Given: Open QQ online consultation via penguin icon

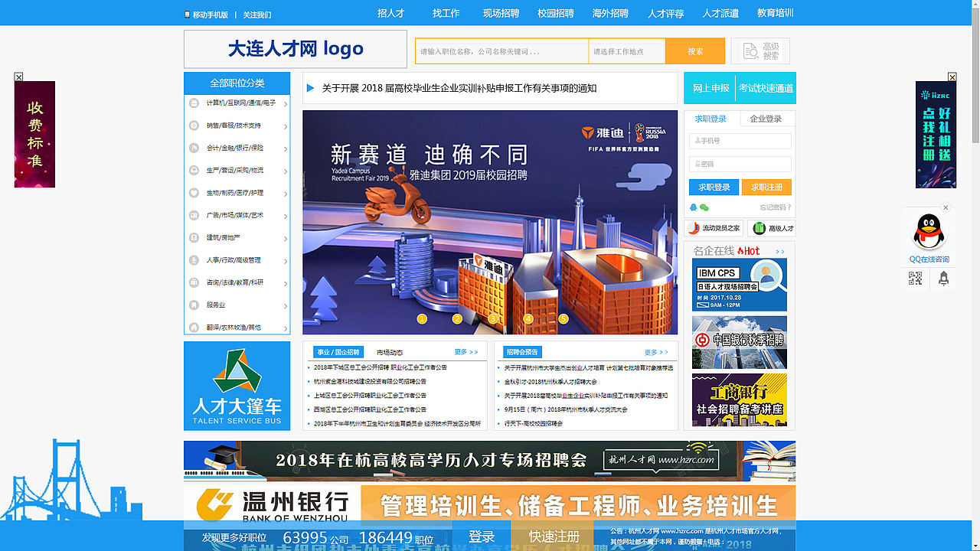Looking at the screenshot, I should pyautogui.click(x=928, y=232).
